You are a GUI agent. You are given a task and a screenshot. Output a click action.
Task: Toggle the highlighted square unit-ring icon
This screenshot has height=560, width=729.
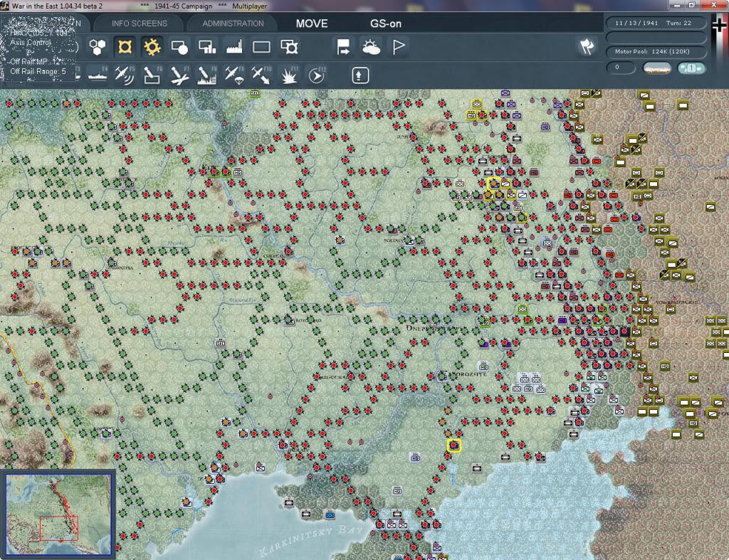click(x=125, y=47)
